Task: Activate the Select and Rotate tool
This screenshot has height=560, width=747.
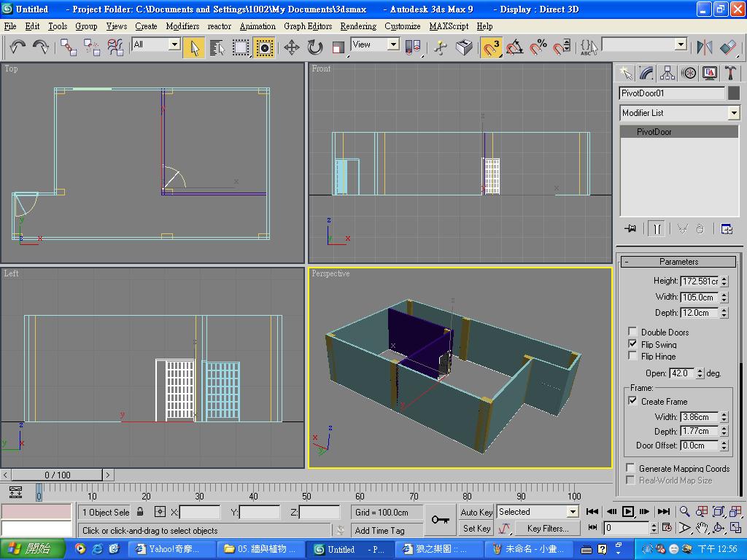Action: pyautogui.click(x=315, y=47)
